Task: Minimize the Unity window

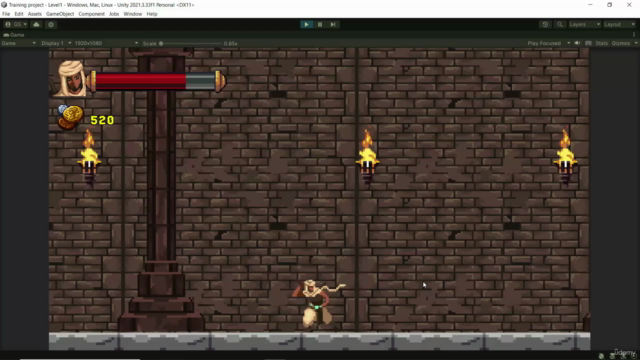Action: 590,5
